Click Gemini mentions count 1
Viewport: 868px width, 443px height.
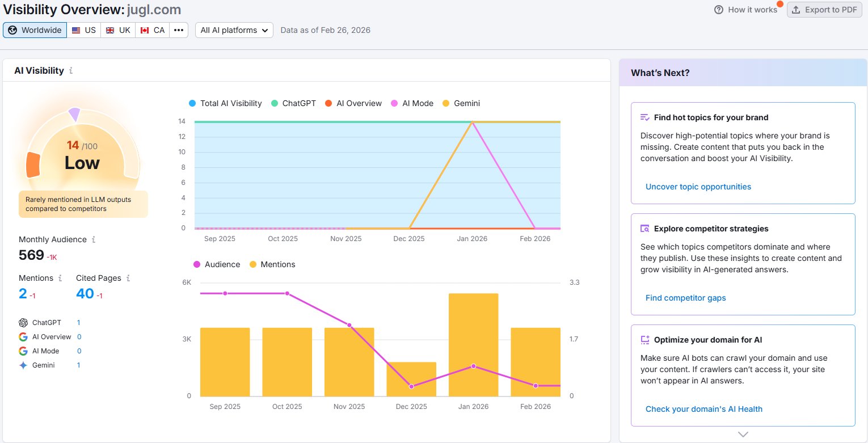tap(79, 365)
